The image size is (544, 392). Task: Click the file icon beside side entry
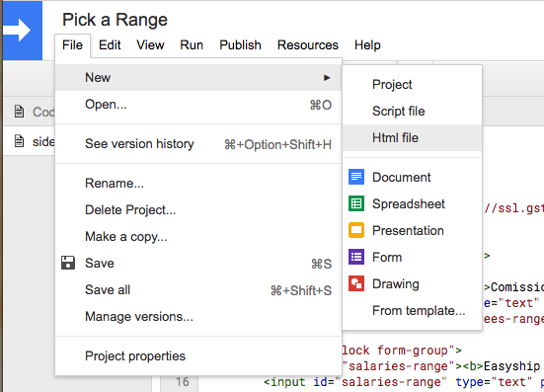pyautogui.click(x=19, y=141)
